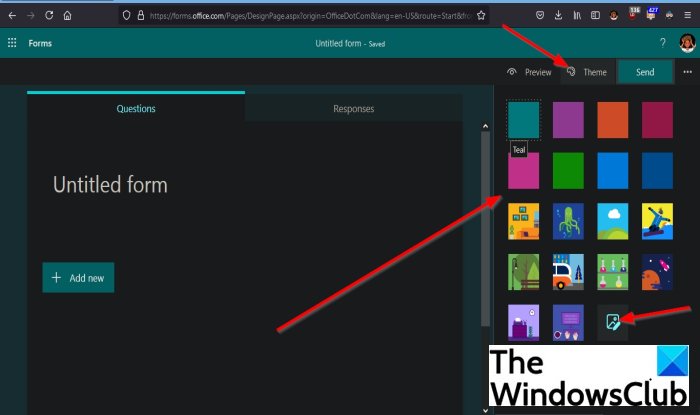700x415 pixels.
Task: Open the Firefox hamburger menu
Action: (x=688, y=16)
